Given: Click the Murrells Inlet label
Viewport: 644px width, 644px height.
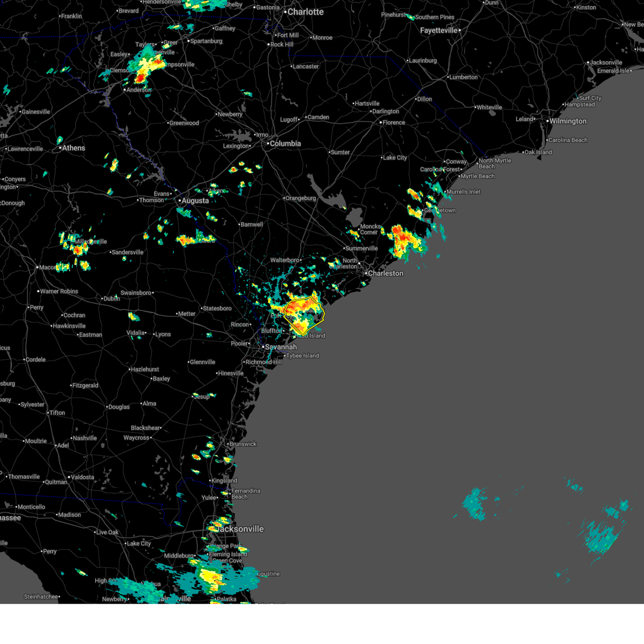Looking at the screenshot, I should click(x=464, y=192).
